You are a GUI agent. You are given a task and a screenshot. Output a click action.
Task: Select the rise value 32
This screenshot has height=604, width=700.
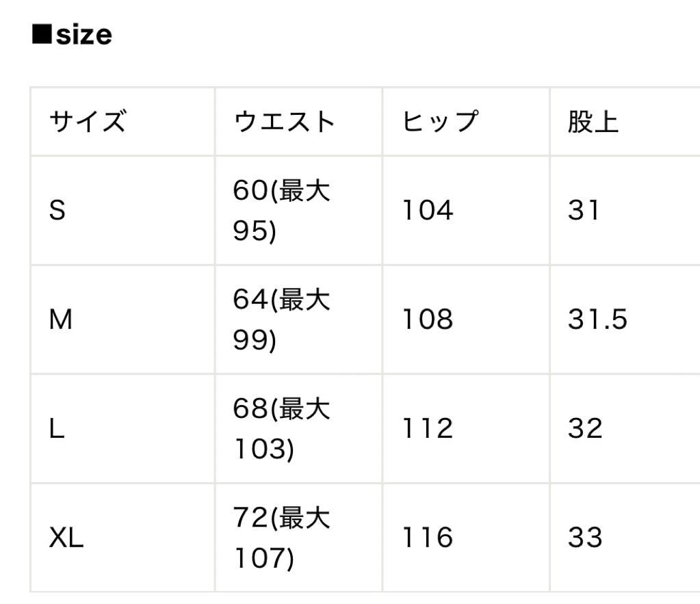[585, 429]
